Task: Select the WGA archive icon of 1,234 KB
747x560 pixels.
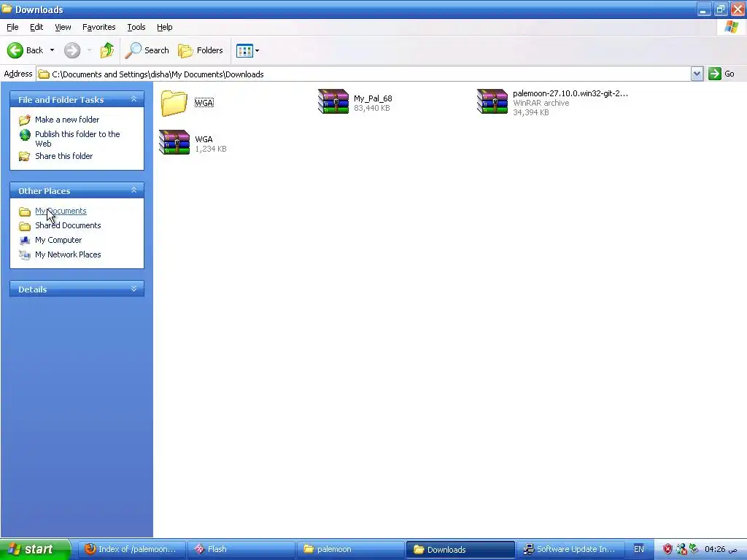Action: tap(174, 142)
